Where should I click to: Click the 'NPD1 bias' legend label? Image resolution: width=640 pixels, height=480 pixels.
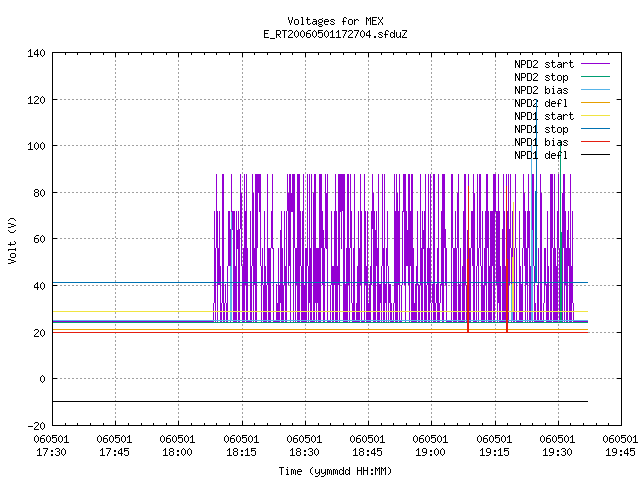click(x=541, y=142)
